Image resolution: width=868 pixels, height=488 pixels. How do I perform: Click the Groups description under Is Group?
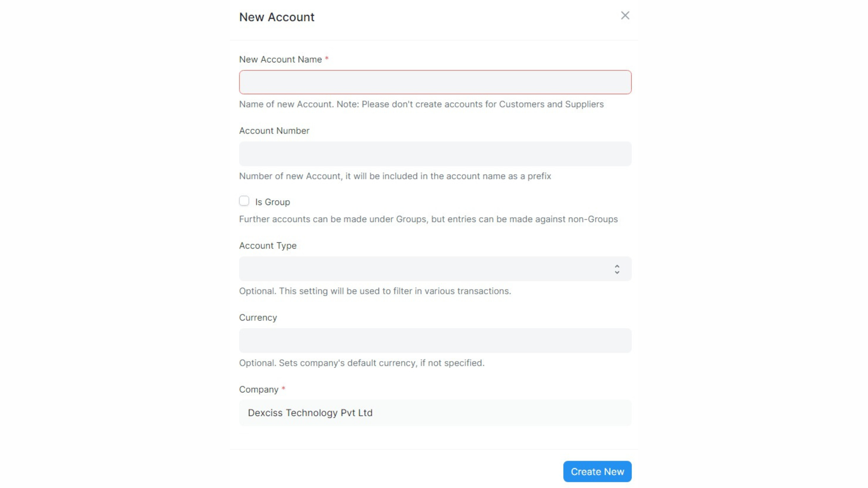coord(428,219)
